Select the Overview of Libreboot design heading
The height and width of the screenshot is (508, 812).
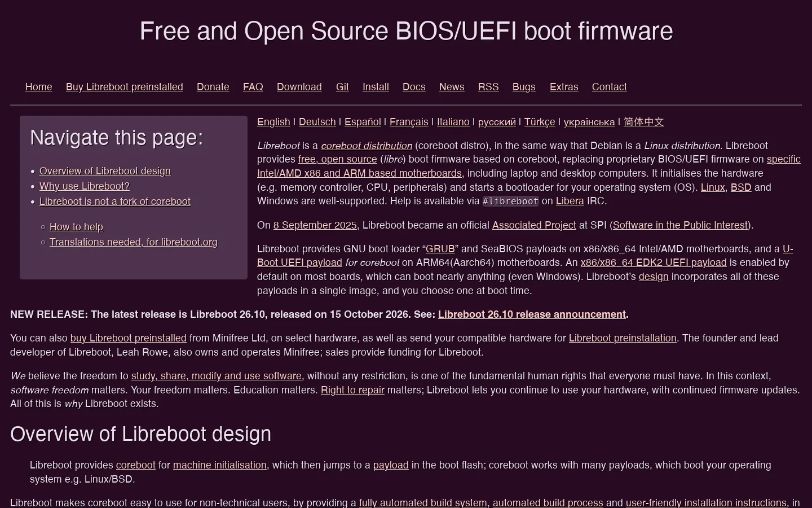(140, 434)
